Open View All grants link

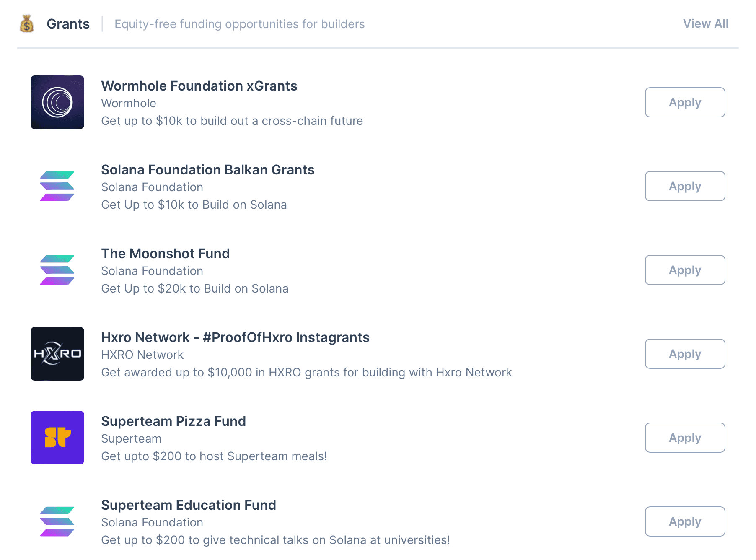(x=706, y=24)
